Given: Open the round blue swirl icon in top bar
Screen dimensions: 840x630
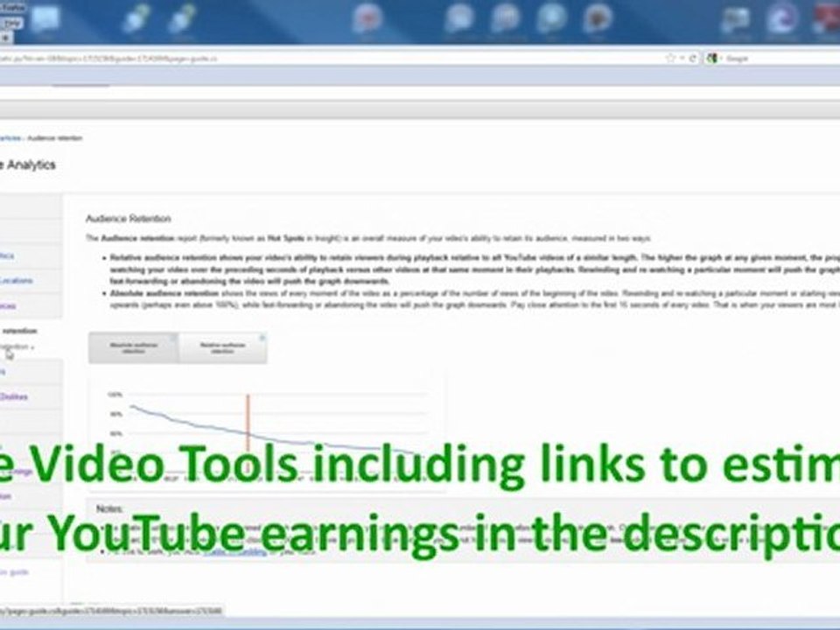Looking at the screenshot, I should [781, 18].
